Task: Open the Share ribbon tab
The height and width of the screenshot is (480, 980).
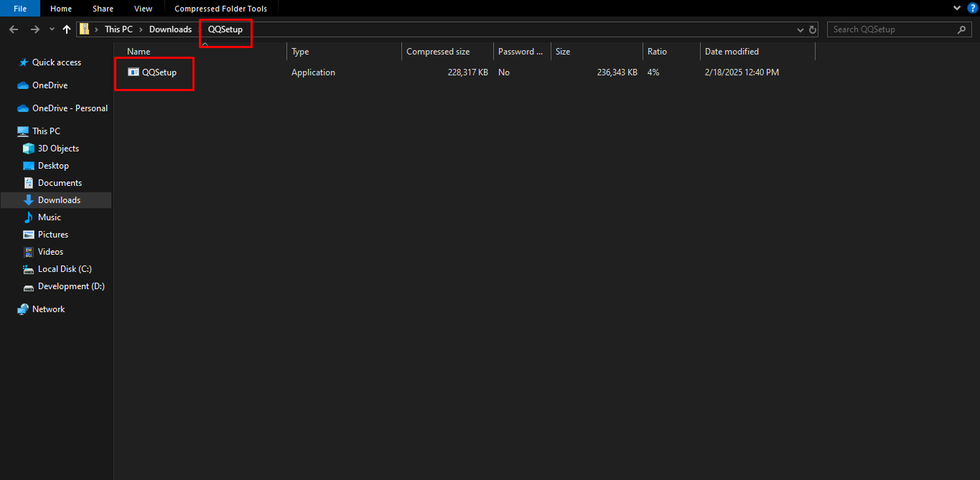Action: point(103,9)
